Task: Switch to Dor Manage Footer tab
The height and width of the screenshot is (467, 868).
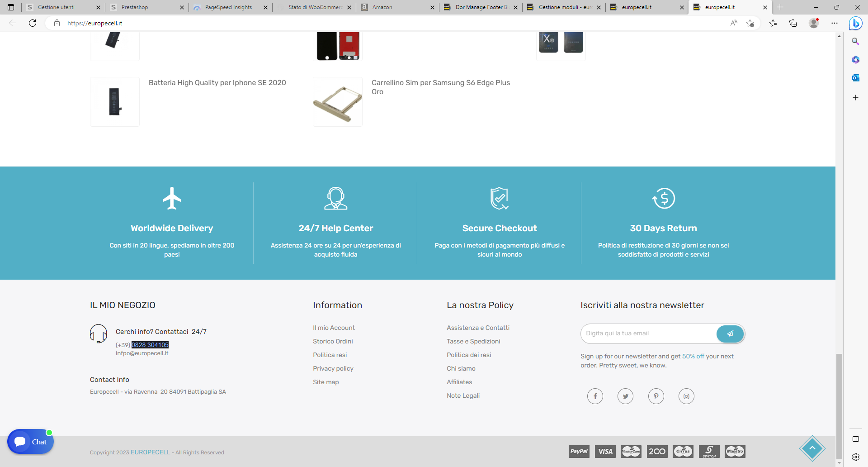Action: click(x=481, y=7)
